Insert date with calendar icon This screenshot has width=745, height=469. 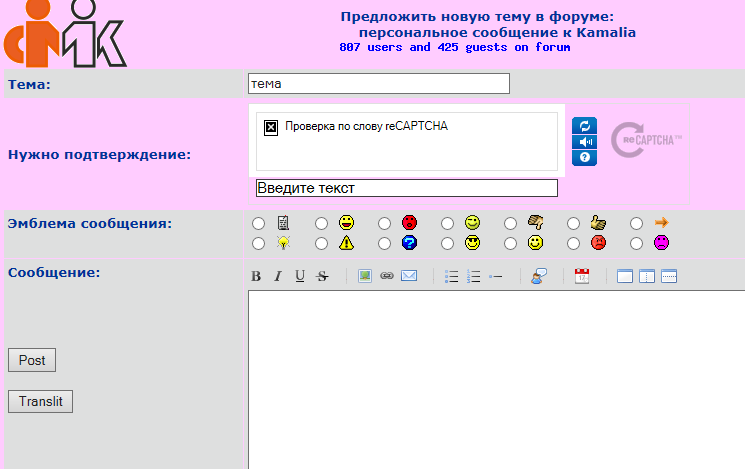pos(582,276)
